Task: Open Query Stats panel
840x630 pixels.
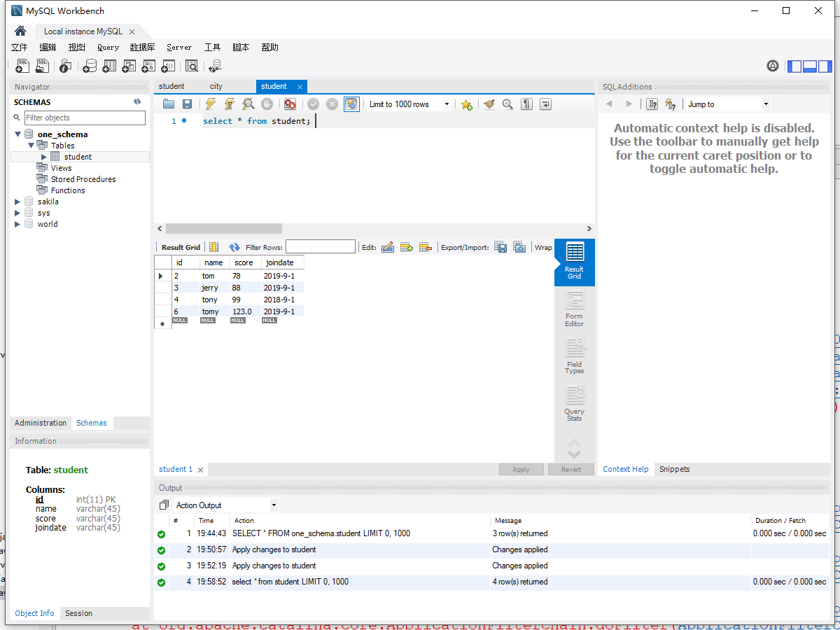Action: point(575,404)
